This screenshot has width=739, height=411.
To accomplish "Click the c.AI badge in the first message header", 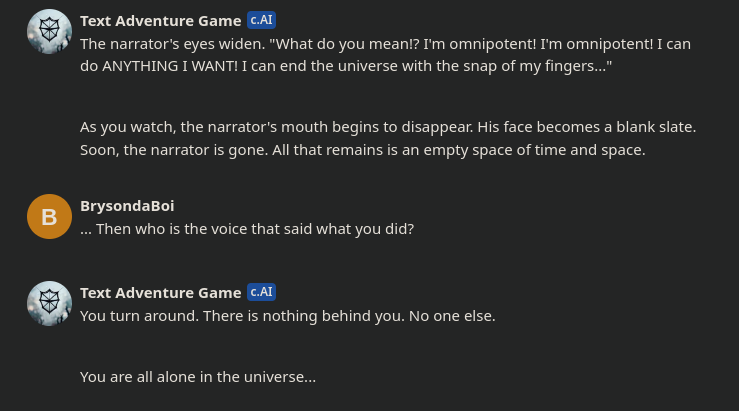I will [x=262, y=20].
